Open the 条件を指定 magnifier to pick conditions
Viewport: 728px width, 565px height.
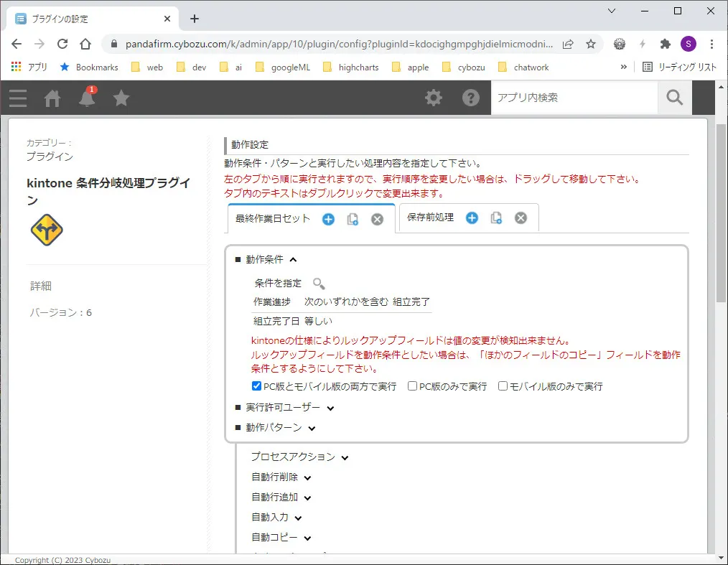coord(318,284)
